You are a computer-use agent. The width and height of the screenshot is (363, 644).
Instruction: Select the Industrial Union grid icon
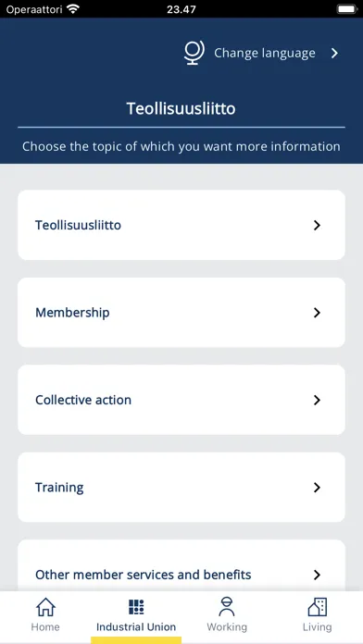136,607
